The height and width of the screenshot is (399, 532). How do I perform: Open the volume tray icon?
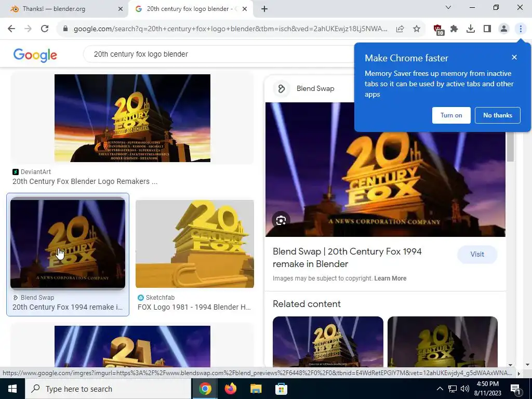pyautogui.click(x=465, y=389)
